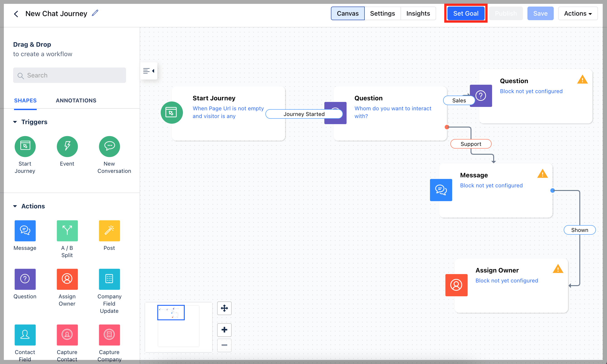Click the 'New Chat Journey' title text

pyautogui.click(x=56, y=14)
